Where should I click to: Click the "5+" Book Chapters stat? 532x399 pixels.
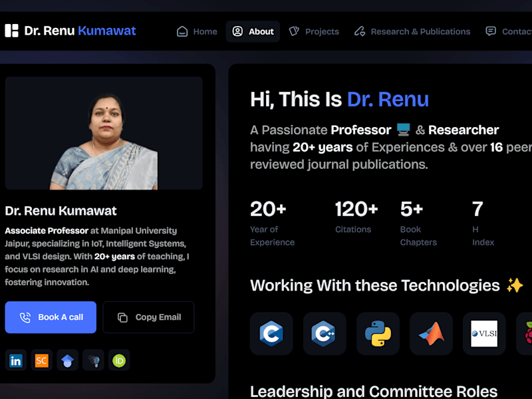(411, 209)
